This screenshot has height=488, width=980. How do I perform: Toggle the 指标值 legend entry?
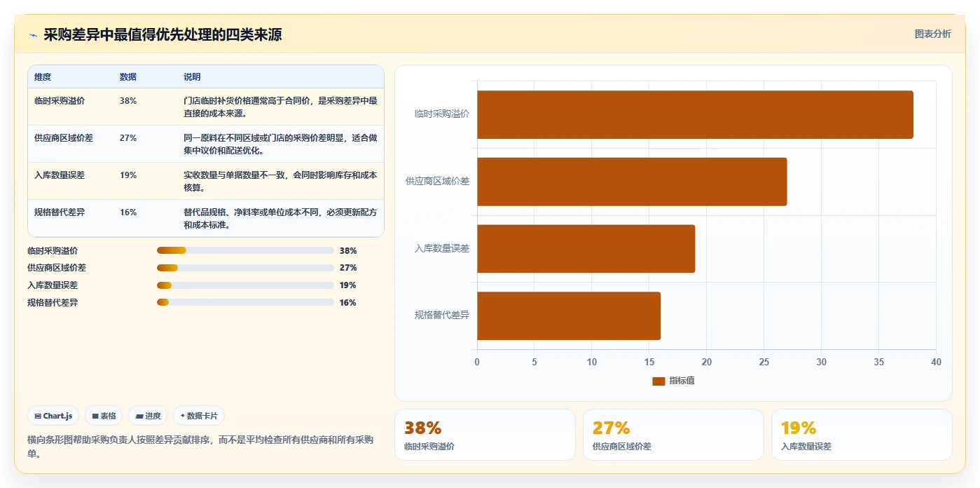coord(673,381)
